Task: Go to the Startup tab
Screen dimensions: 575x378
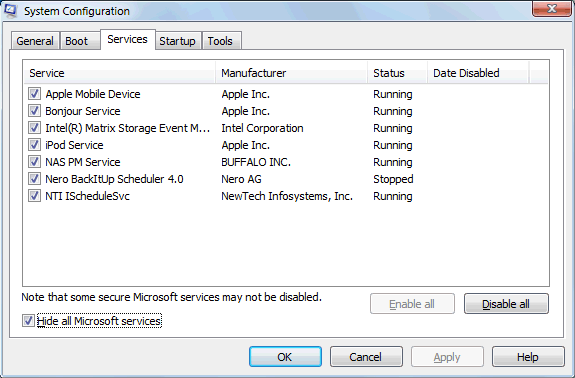Action: [177, 41]
